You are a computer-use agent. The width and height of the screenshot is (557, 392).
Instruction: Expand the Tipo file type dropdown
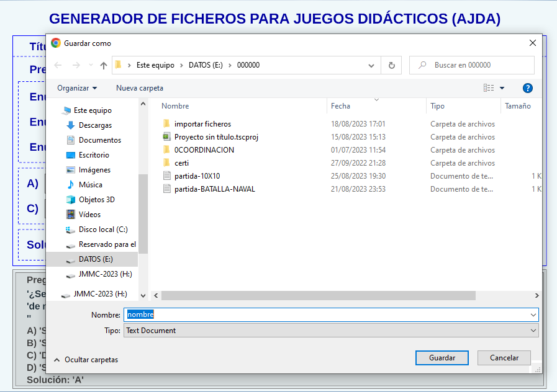point(533,331)
